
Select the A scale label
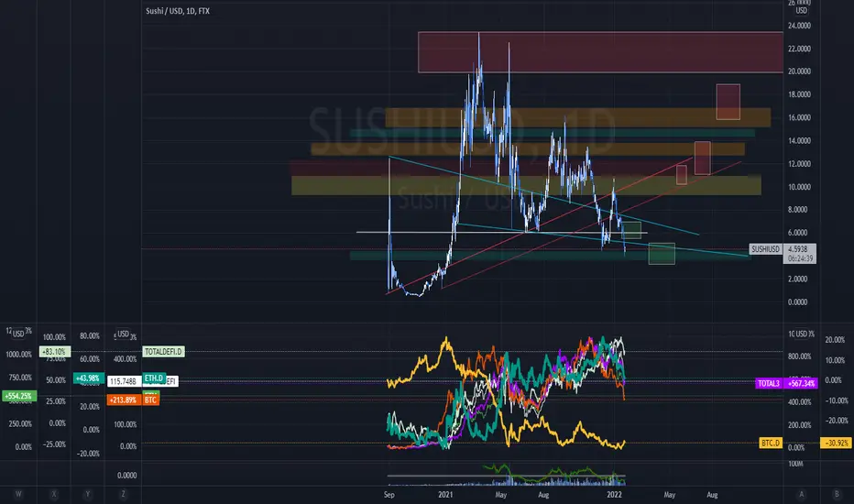point(801,494)
